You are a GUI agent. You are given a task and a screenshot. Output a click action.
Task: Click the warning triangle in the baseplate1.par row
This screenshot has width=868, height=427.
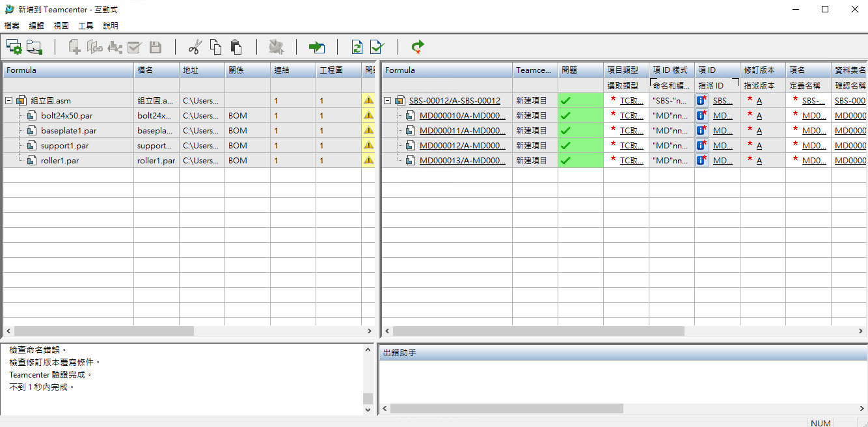369,130
